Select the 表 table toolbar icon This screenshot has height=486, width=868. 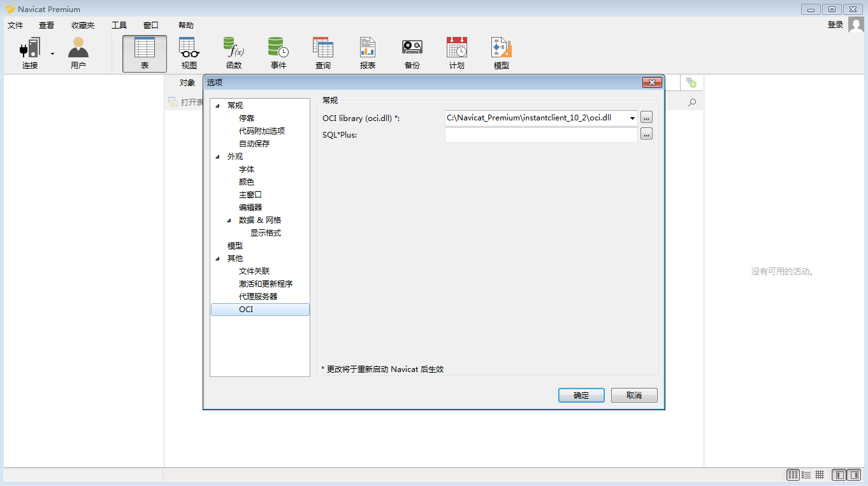pyautogui.click(x=145, y=54)
